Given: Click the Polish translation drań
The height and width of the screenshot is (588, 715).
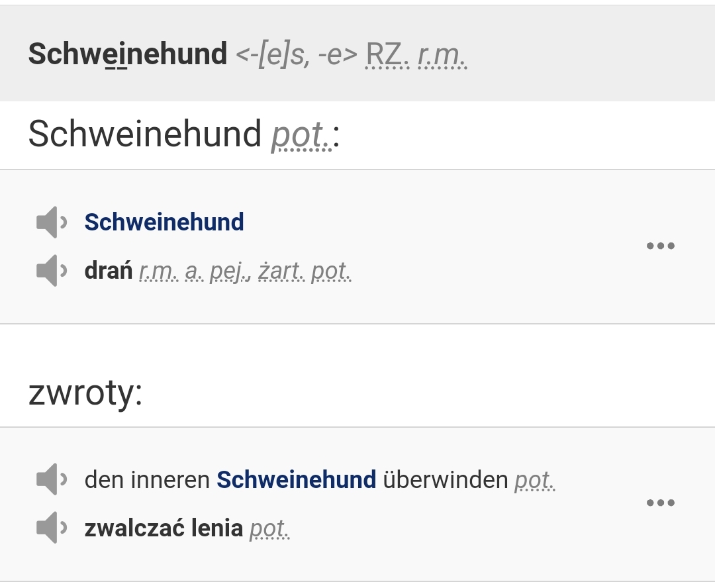Looking at the screenshot, I should point(109,271).
